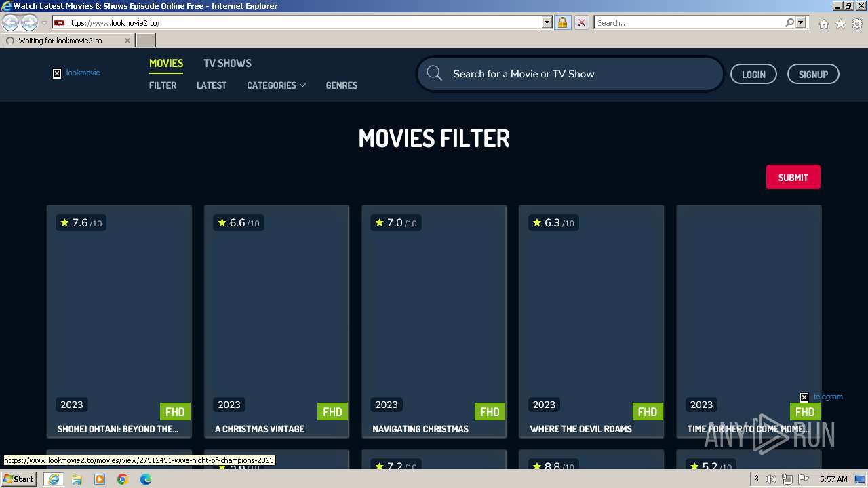Image resolution: width=868 pixels, height=488 pixels.
Task: Switch to the MOVIES section
Action: pyautogui.click(x=166, y=63)
